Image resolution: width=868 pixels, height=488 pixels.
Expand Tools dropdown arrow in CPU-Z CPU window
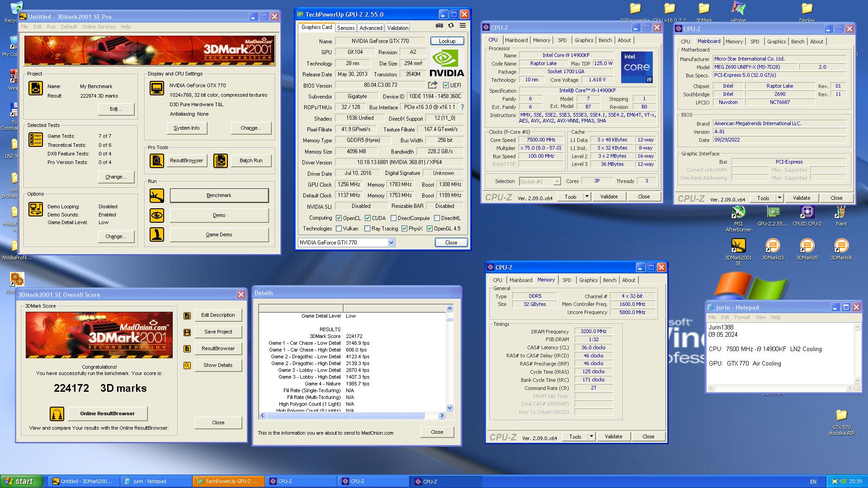click(587, 197)
